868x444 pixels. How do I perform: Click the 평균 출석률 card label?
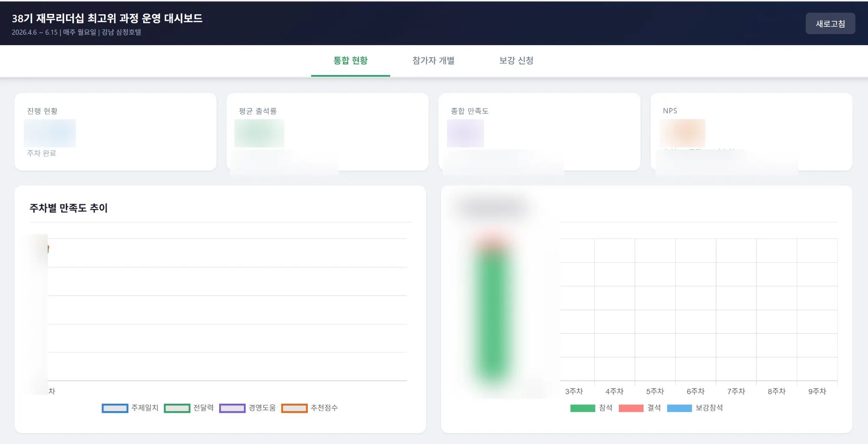[258, 111]
